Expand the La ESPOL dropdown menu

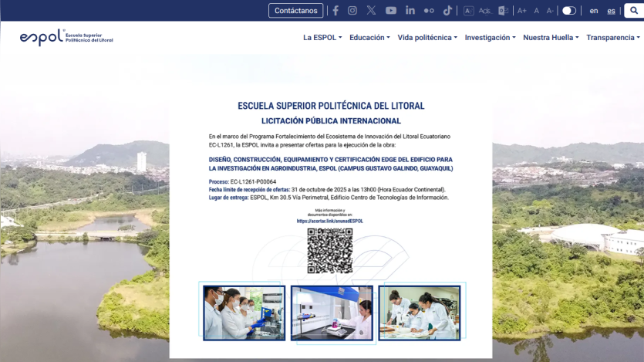[x=322, y=37]
